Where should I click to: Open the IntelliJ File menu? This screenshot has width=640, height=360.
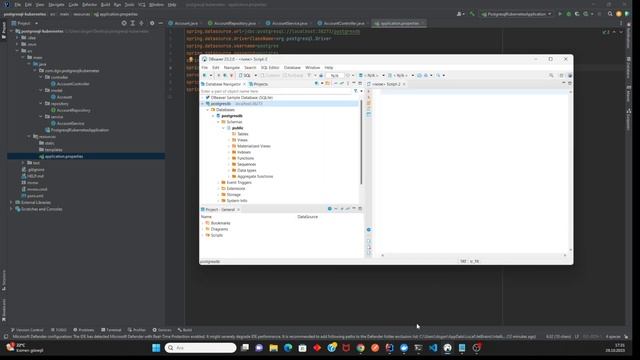click(18, 4)
